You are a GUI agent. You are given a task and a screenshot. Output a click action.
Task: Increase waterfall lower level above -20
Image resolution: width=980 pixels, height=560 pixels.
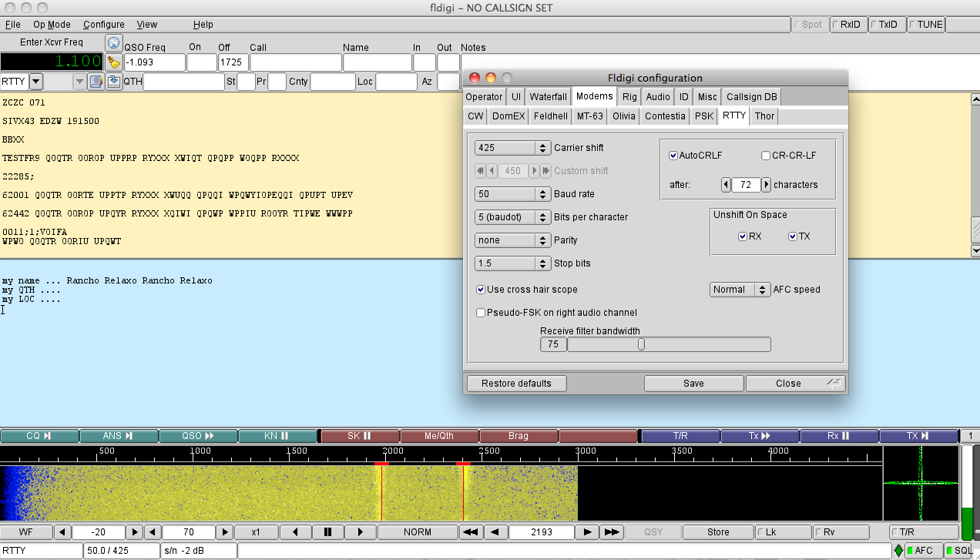[x=134, y=532]
